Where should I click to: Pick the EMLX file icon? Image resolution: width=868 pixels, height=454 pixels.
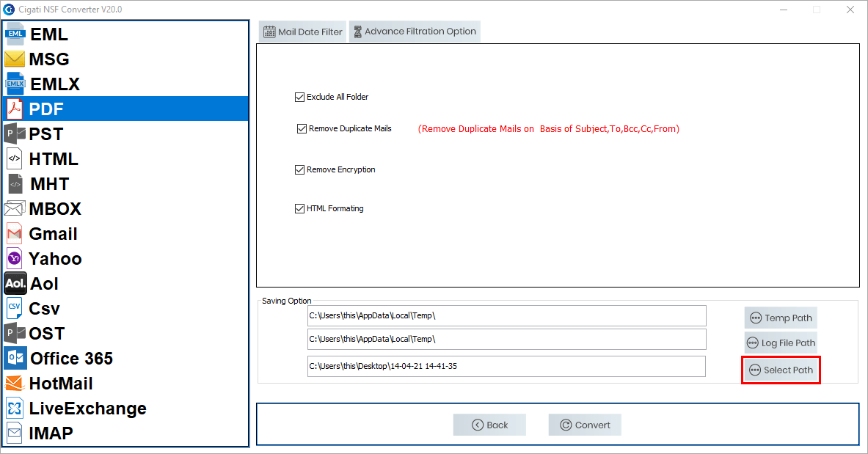(x=15, y=84)
